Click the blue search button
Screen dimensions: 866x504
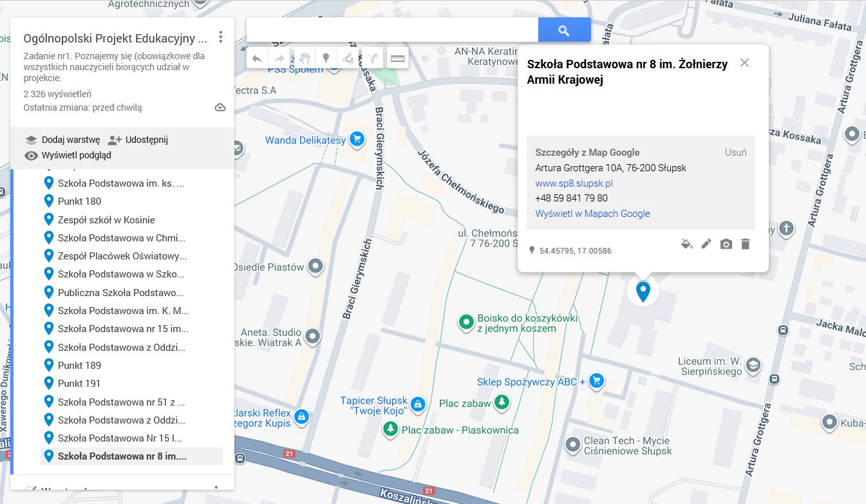click(x=564, y=30)
